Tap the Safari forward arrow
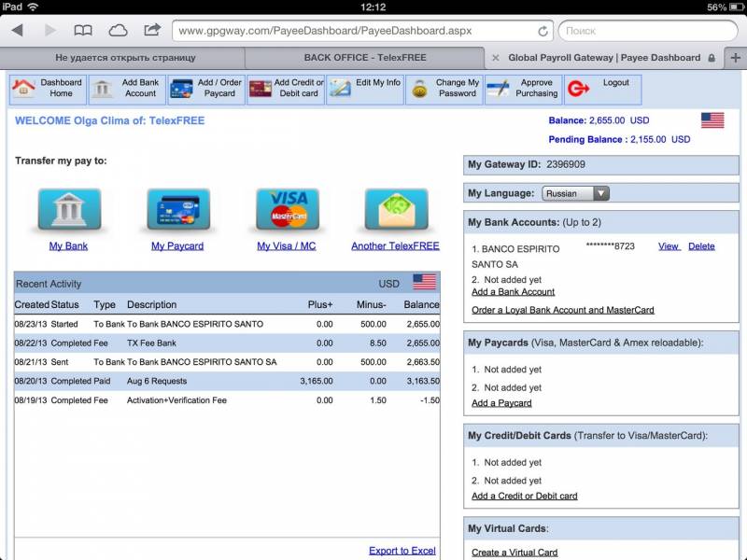The width and height of the screenshot is (747, 560). click(50, 31)
